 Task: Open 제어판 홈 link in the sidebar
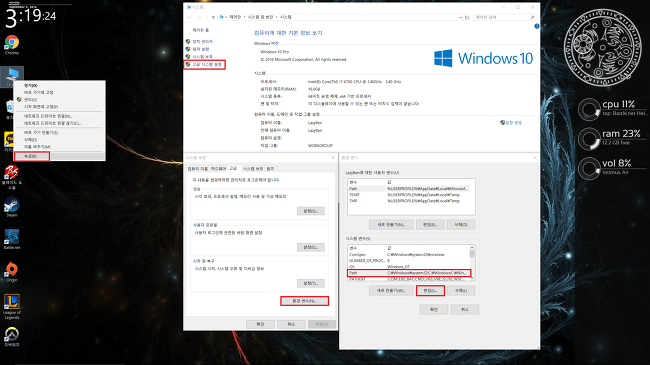click(x=201, y=30)
